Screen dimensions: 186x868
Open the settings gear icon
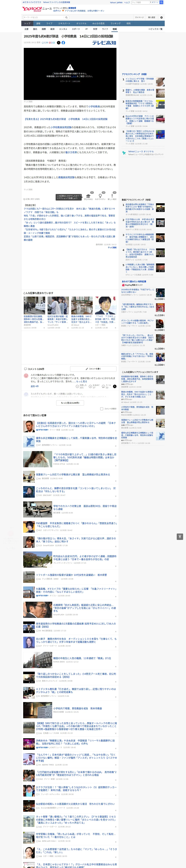(x=161, y=18)
